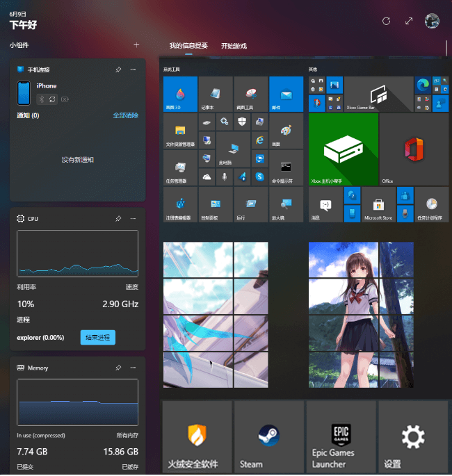Open the Remote Desktop blue small tile

[x=259, y=158]
